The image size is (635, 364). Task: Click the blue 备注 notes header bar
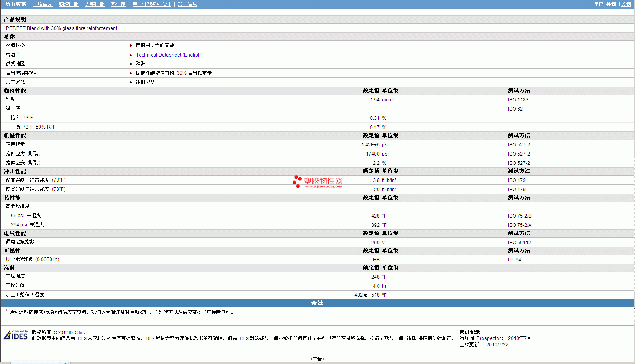(317, 303)
